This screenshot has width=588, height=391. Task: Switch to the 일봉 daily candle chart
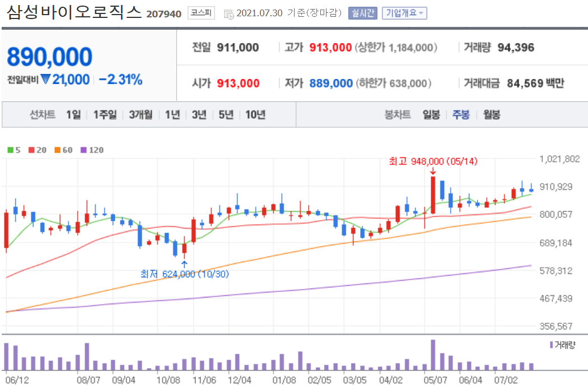click(431, 114)
